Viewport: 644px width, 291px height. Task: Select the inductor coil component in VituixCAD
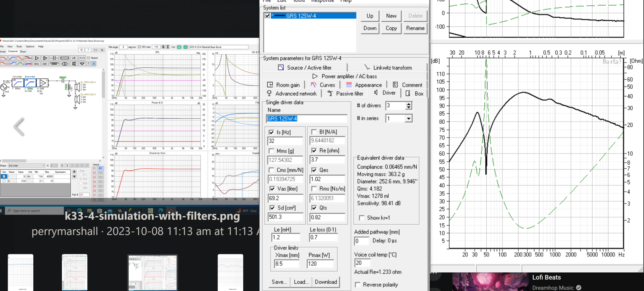[54, 64]
